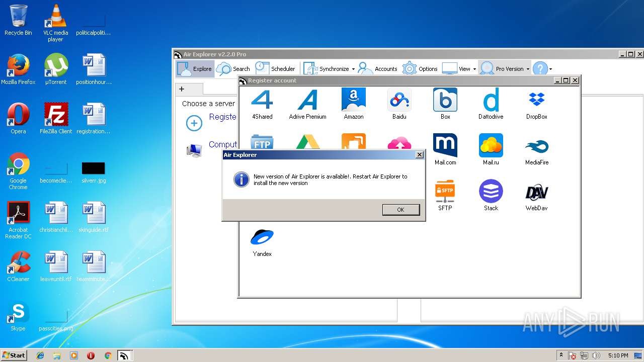Open Internet Explorer from taskbar
644x362 pixels.
40,355
